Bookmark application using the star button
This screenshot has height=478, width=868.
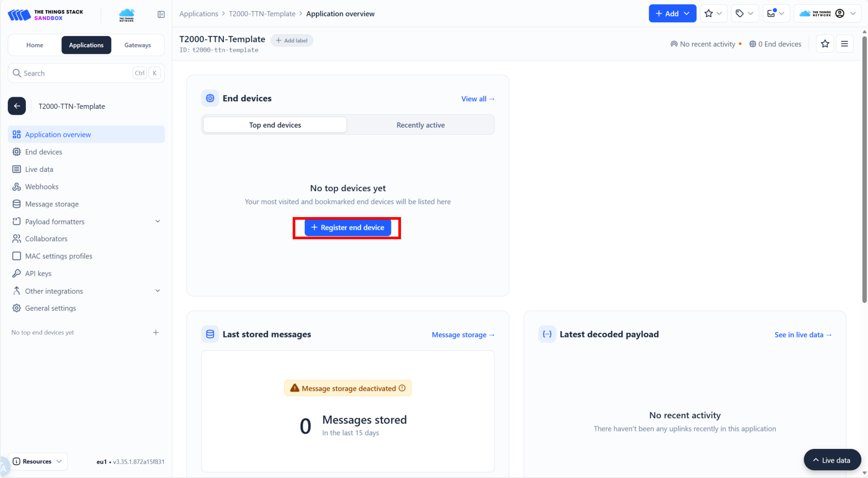pyautogui.click(x=825, y=44)
